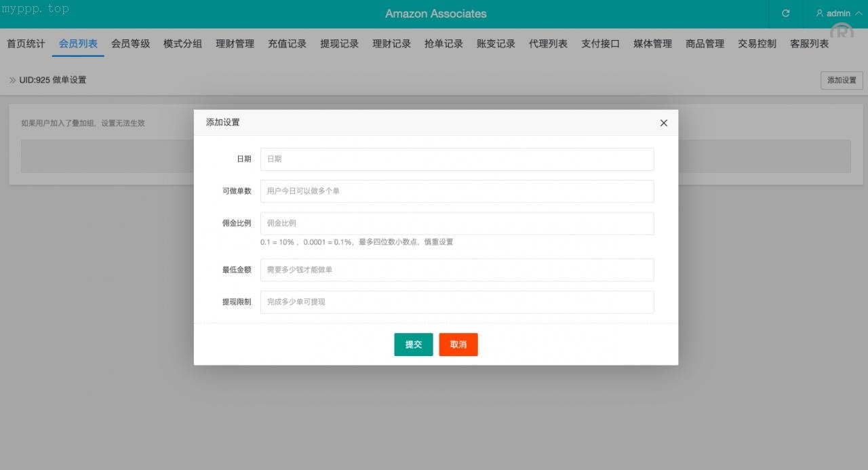The width and height of the screenshot is (868, 470).
Task: Click into the 最低金额 input field
Action: click(x=456, y=270)
